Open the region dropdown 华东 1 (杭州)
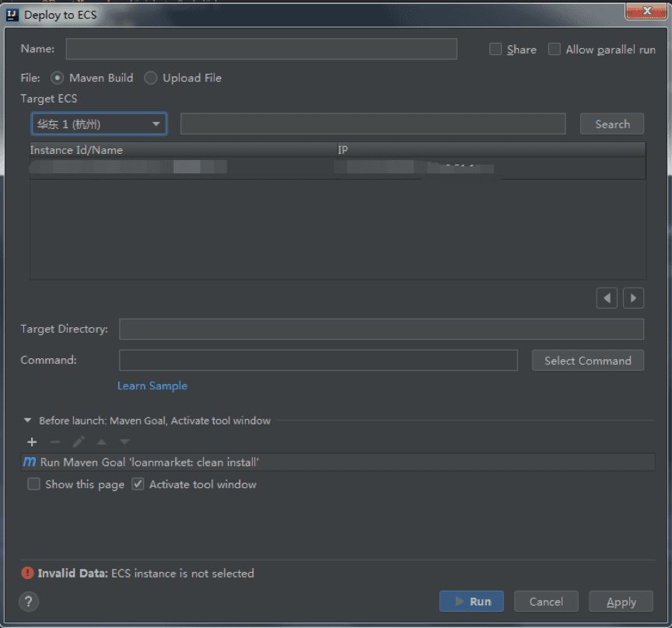Screen dimensions: 672x628 (99, 124)
